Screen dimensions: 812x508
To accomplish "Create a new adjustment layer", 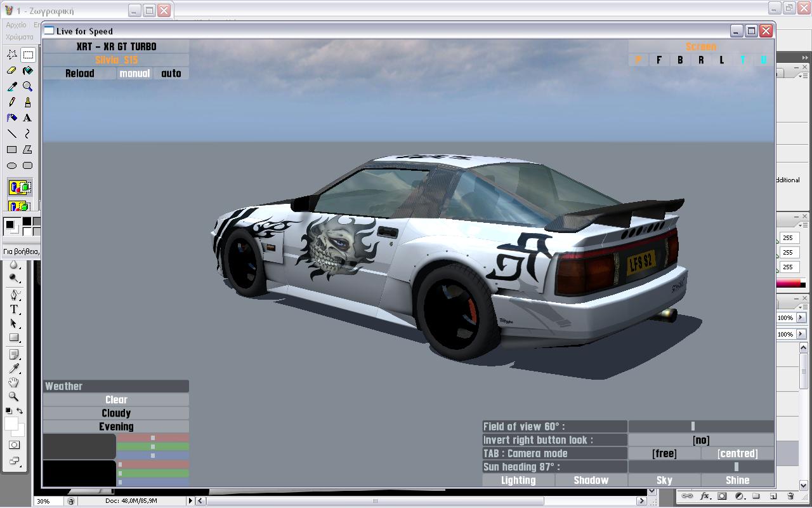I will [x=739, y=496].
